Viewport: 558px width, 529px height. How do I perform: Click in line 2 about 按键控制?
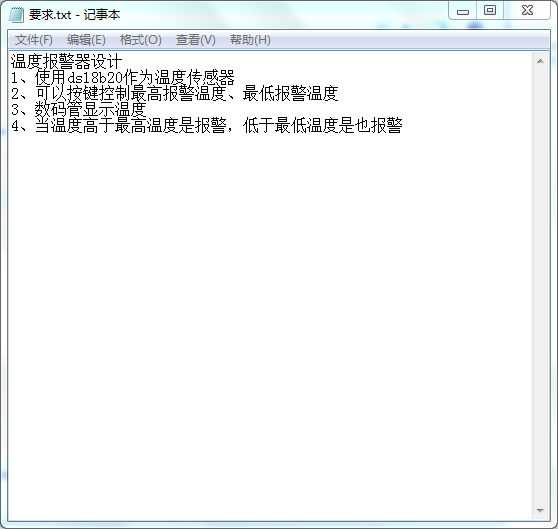click(174, 94)
